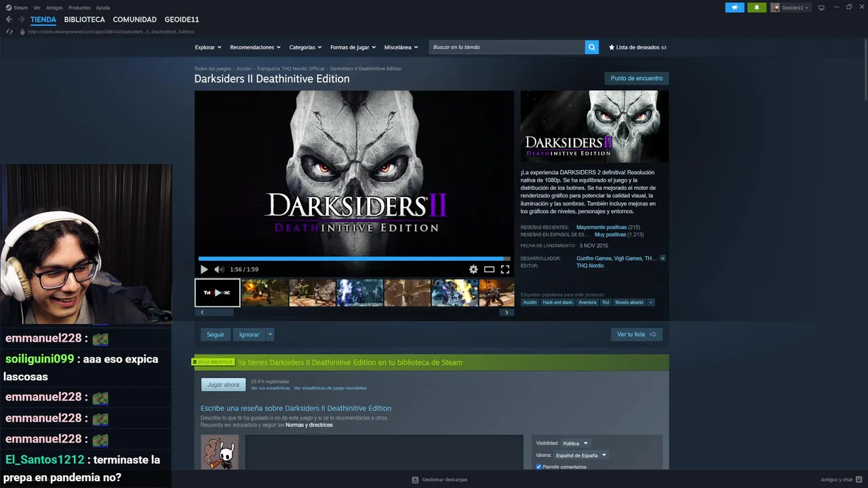Open the Productos menu
Image resolution: width=868 pixels, height=488 pixels.
pyautogui.click(x=79, y=7)
